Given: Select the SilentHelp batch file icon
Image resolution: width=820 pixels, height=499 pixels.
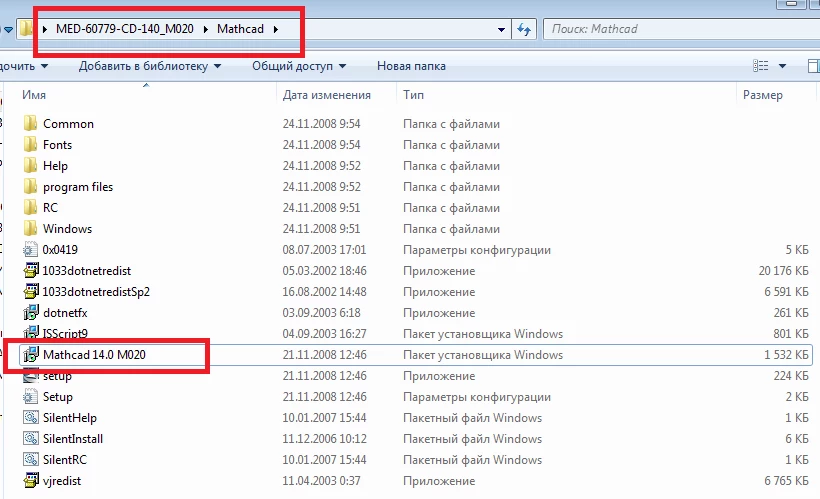Looking at the screenshot, I should point(30,417).
